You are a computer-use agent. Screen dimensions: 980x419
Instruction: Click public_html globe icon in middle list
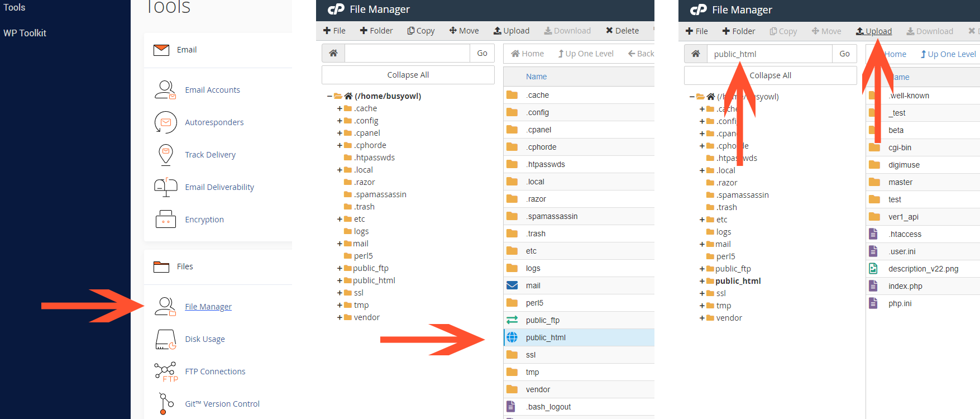[512, 337]
